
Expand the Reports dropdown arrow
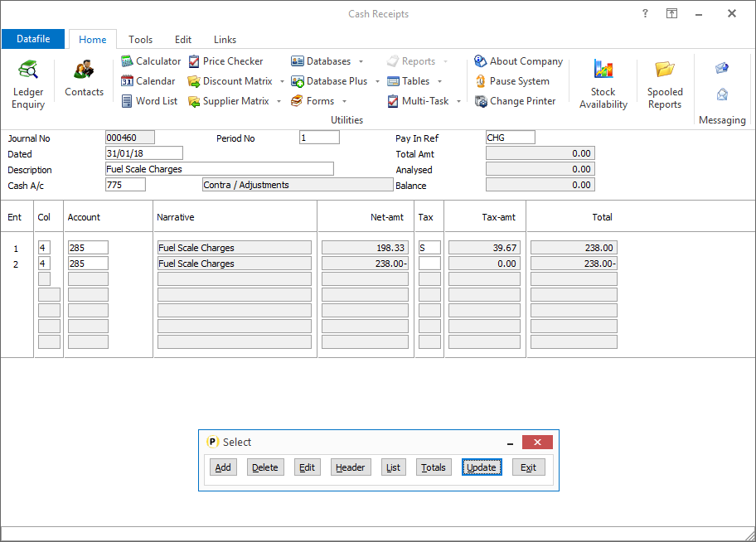pos(445,61)
